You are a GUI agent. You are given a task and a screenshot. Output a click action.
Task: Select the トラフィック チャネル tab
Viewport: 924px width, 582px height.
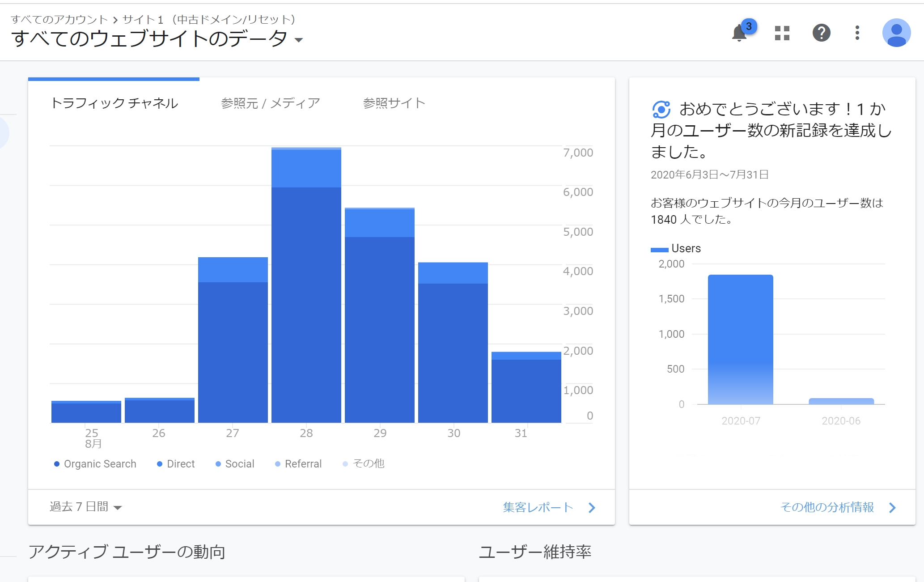tap(114, 103)
